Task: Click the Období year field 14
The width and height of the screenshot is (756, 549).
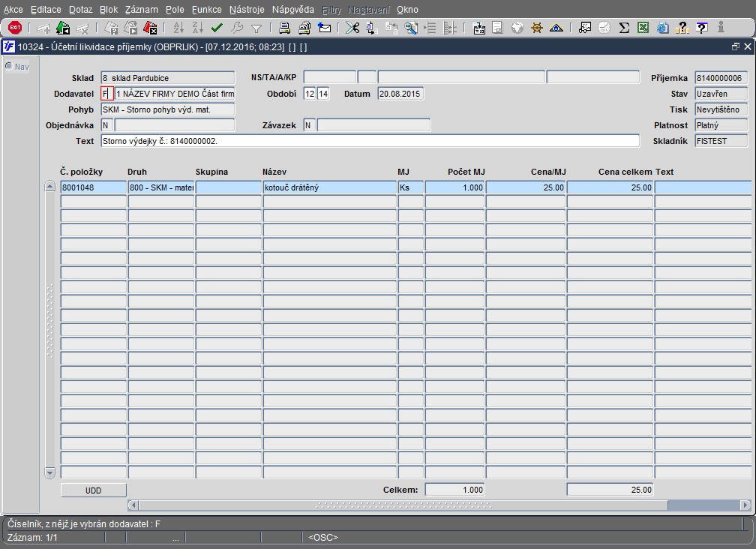Action: (323, 94)
